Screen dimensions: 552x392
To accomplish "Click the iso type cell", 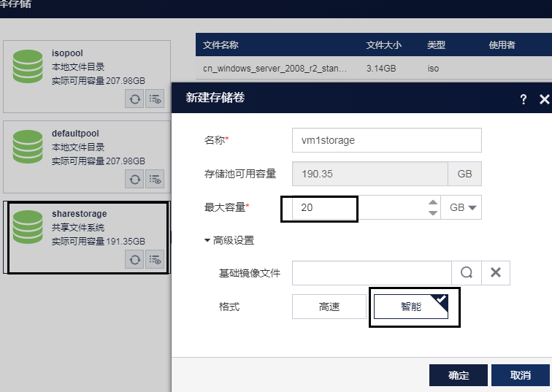I will point(433,69).
